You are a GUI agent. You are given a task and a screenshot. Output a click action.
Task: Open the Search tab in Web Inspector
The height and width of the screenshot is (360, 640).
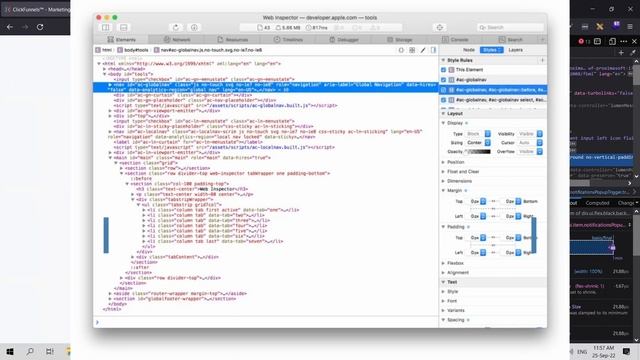point(511,40)
